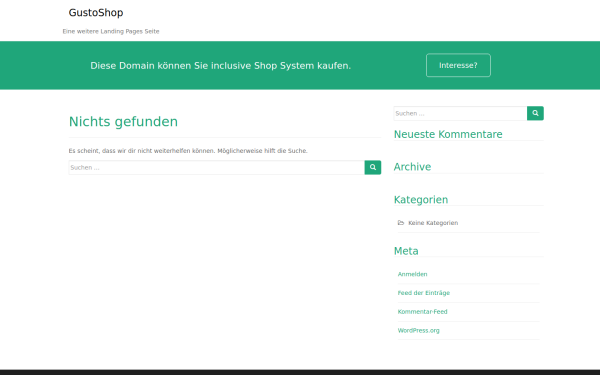The width and height of the screenshot is (600, 375).
Task: Click the folder icon beside Keine Kategorien
Action: (401, 222)
